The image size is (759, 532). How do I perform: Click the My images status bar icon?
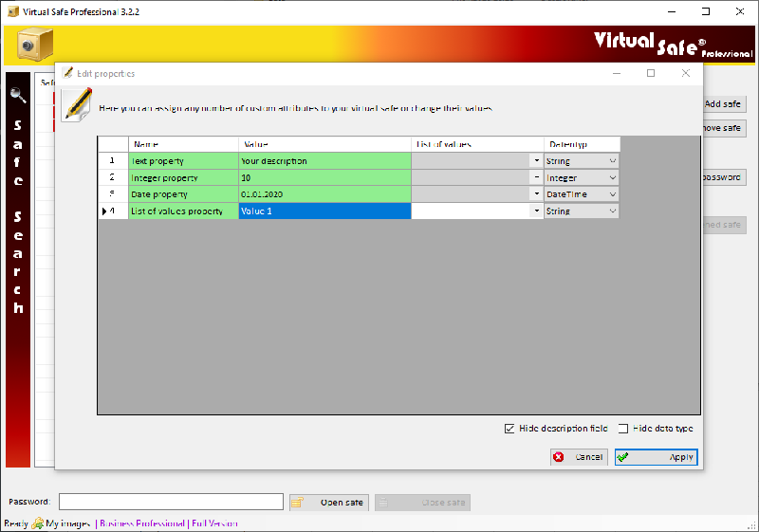[37, 523]
